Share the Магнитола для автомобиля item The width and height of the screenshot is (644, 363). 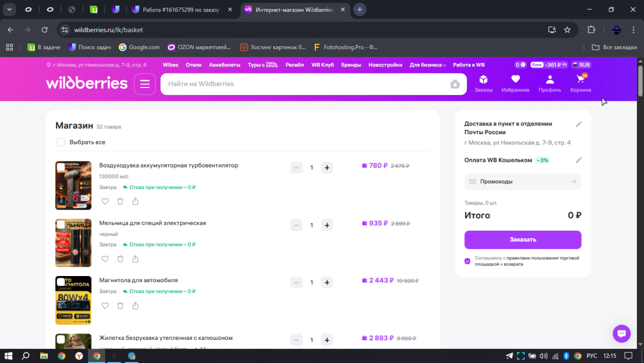(135, 306)
